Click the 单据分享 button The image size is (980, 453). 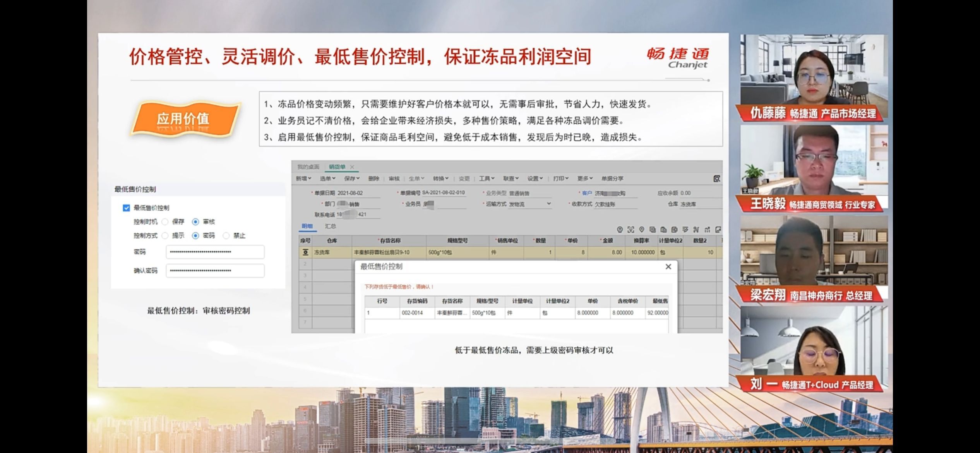[612, 178]
